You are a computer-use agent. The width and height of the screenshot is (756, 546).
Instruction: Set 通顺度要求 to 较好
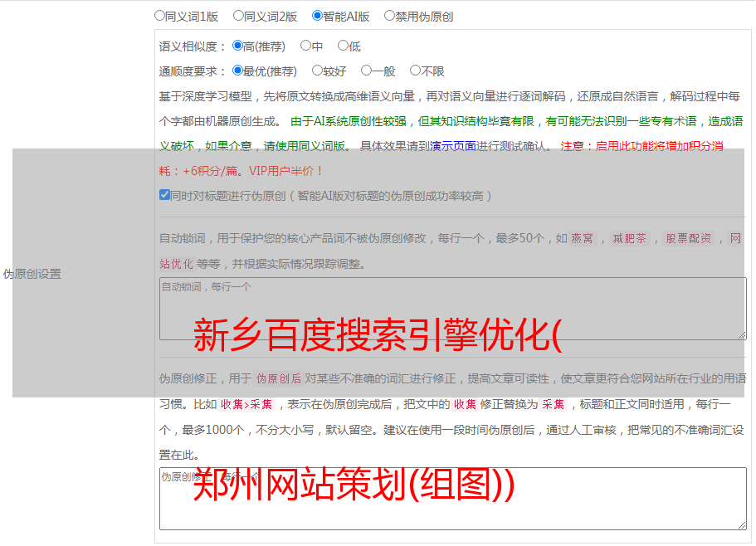click(x=317, y=71)
